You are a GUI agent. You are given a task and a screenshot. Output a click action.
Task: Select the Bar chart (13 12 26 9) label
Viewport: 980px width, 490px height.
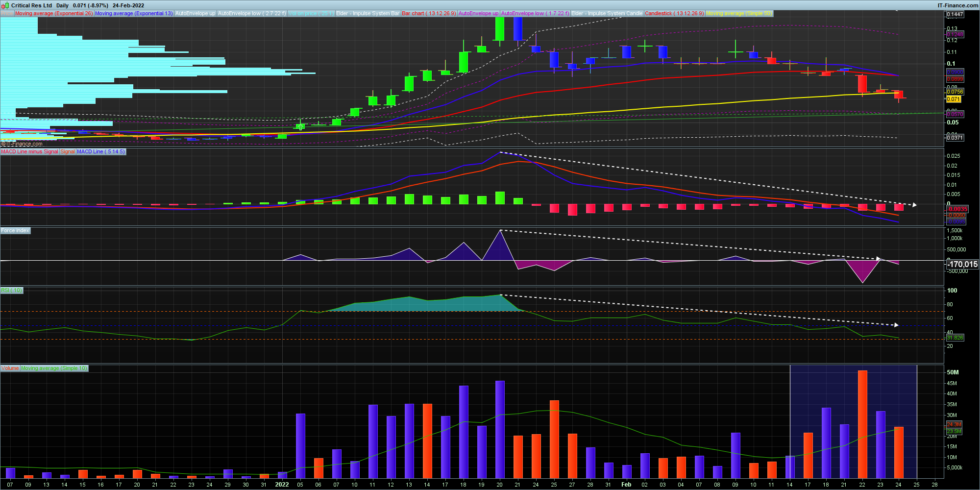pos(429,13)
